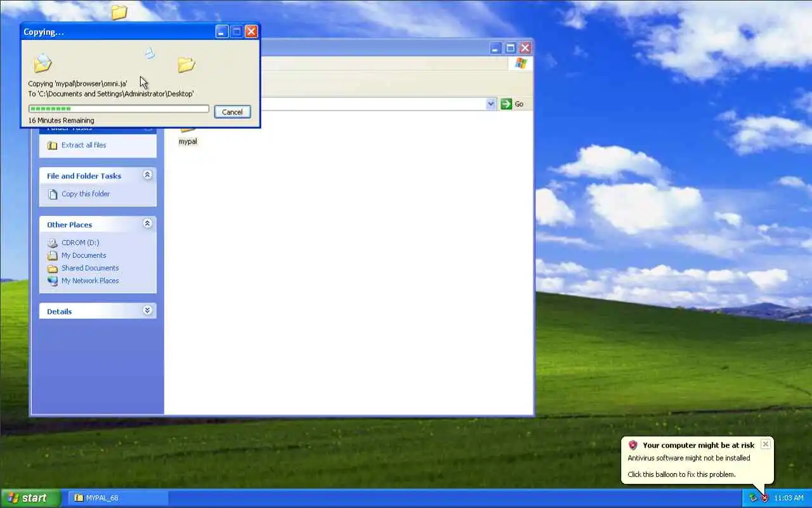Open My Network Places link
The height and width of the screenshot is (508, 812).
click(x=90, y=281)
